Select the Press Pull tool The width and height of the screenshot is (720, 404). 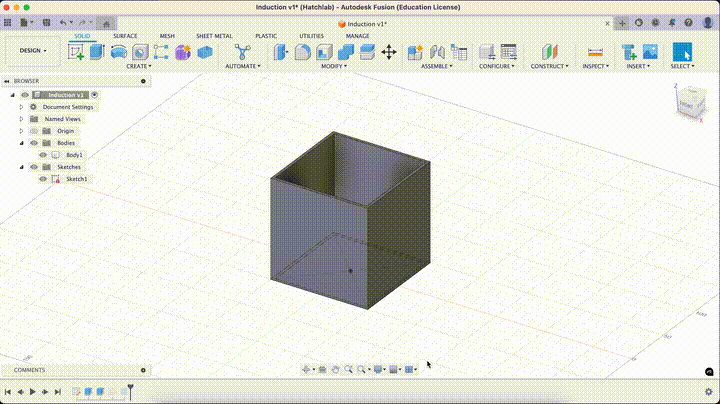(280, 52)
